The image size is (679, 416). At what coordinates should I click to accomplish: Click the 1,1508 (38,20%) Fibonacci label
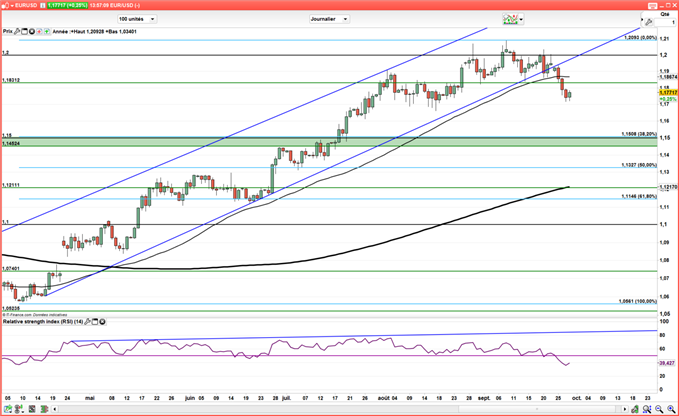(x=639, y=134)
